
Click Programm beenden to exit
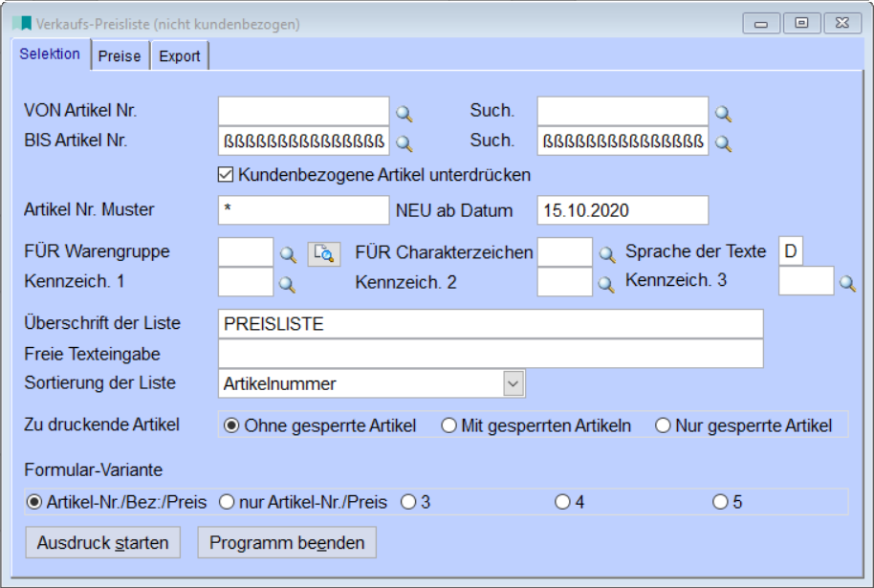pos(287,543)
